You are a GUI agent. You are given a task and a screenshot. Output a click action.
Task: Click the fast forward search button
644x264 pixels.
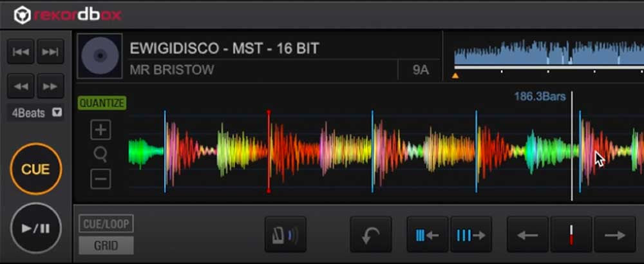pos(50,86)
